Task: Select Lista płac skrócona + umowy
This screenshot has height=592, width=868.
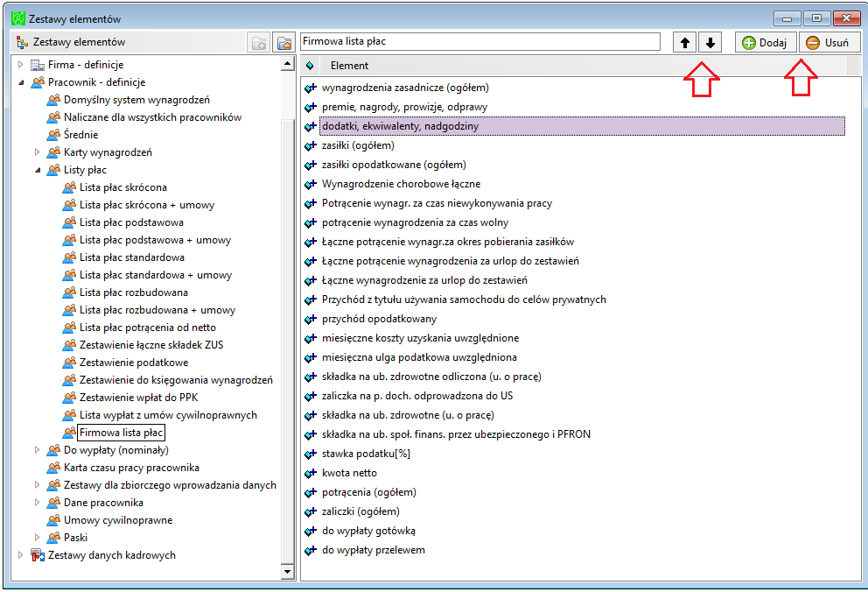Action: [147, 205]
